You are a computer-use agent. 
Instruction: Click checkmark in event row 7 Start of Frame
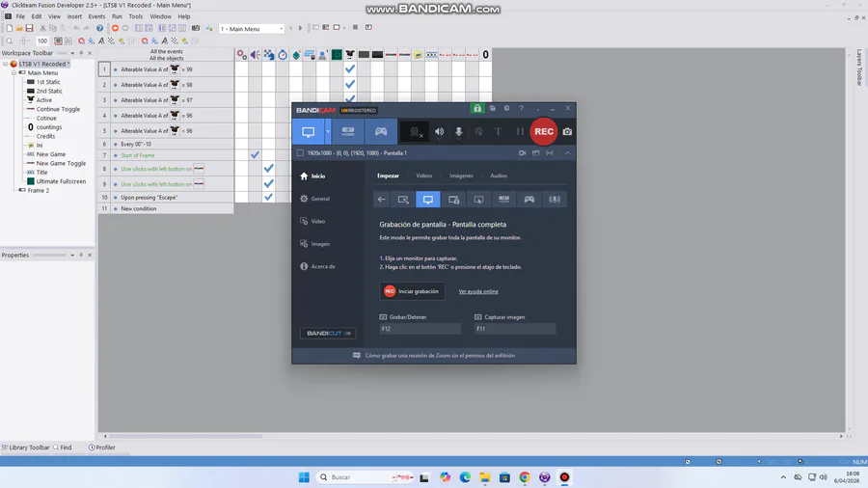click(x=255, y=155)
